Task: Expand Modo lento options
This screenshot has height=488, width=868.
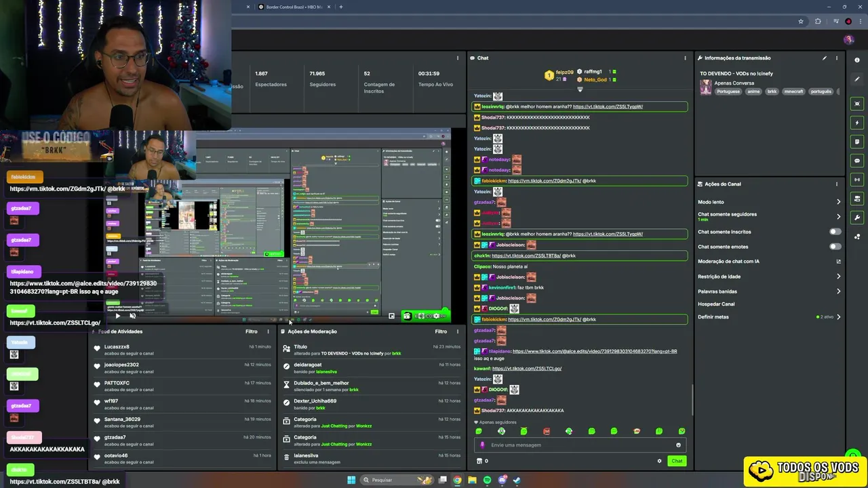Action: [838, 202]
